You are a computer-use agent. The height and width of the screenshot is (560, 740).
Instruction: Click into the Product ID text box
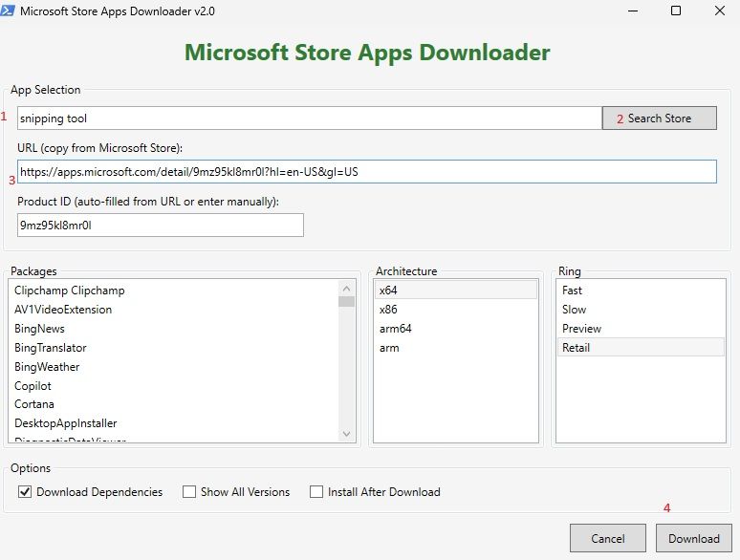tap(160, 225)
